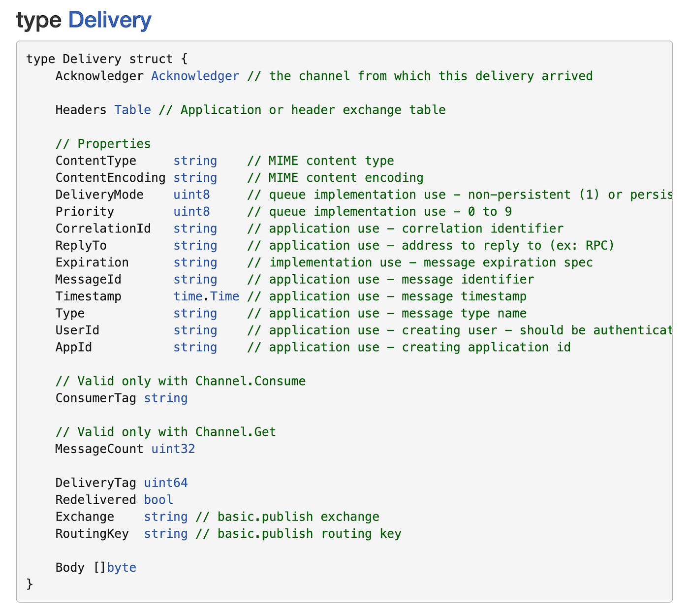
Task: Open the uint8 link for DeliveryMode
Action: pyautogui.click(x=191, y=195)
